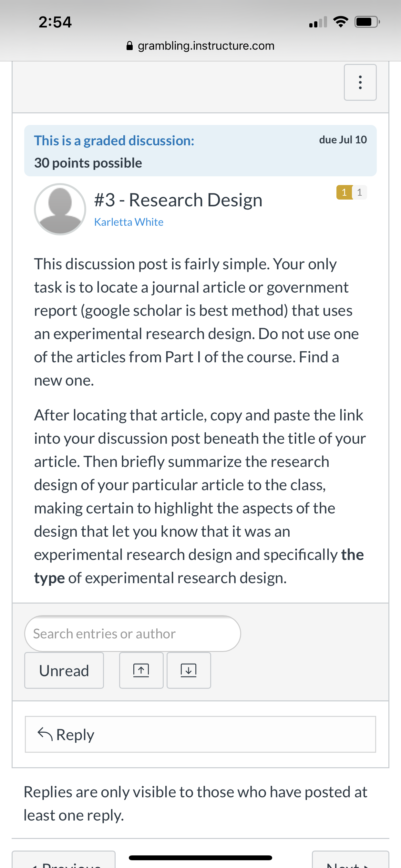401x868 pixels.
Task: Click the gray total replies badge
Action: point(360,192)
